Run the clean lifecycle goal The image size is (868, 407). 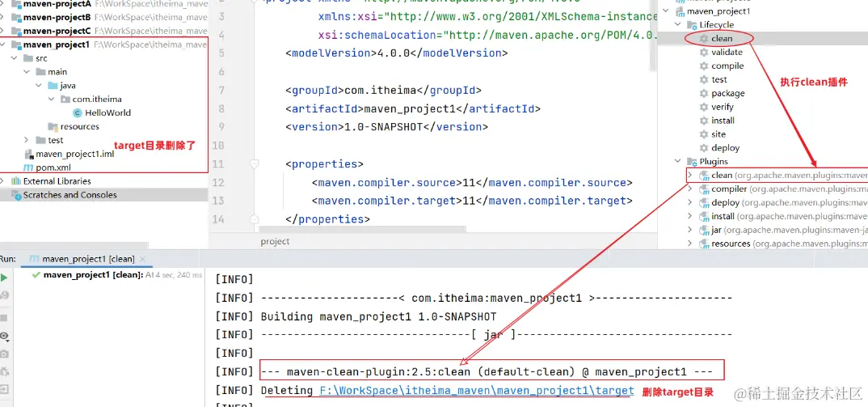[721, 38]
